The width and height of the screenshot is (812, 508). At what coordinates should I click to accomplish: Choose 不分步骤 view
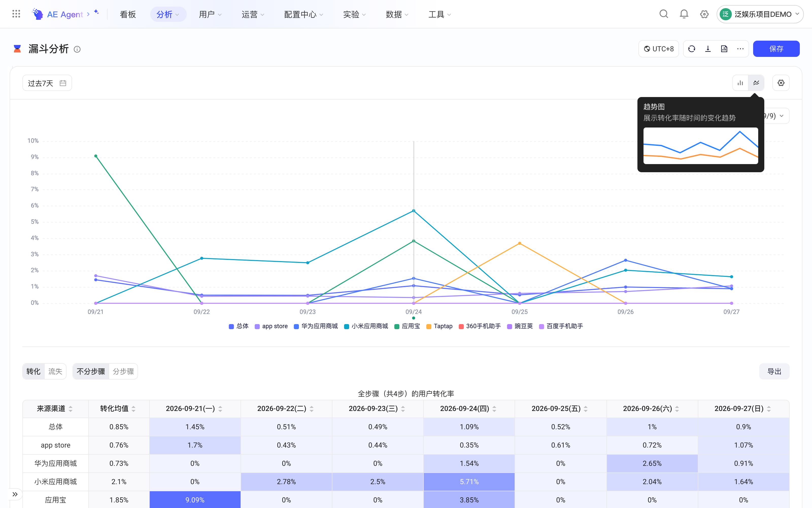(91, 371)
